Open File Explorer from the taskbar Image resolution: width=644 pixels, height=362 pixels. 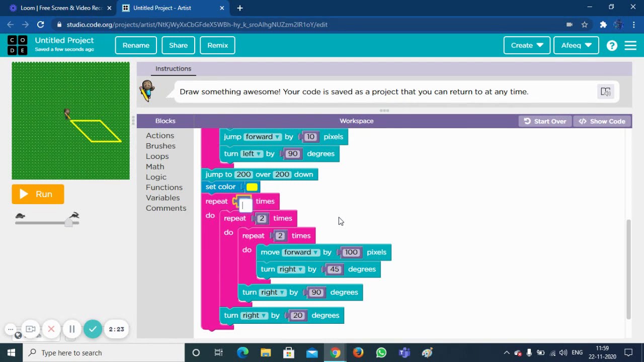coord(266,353)
